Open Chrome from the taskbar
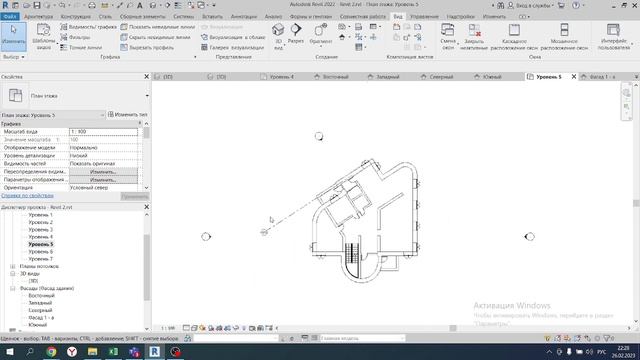 pyautogui.click(x=51, y=352)
